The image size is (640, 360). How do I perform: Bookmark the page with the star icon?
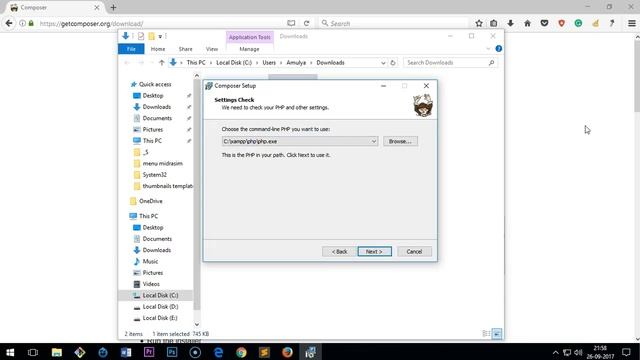(x=479, y=23)
